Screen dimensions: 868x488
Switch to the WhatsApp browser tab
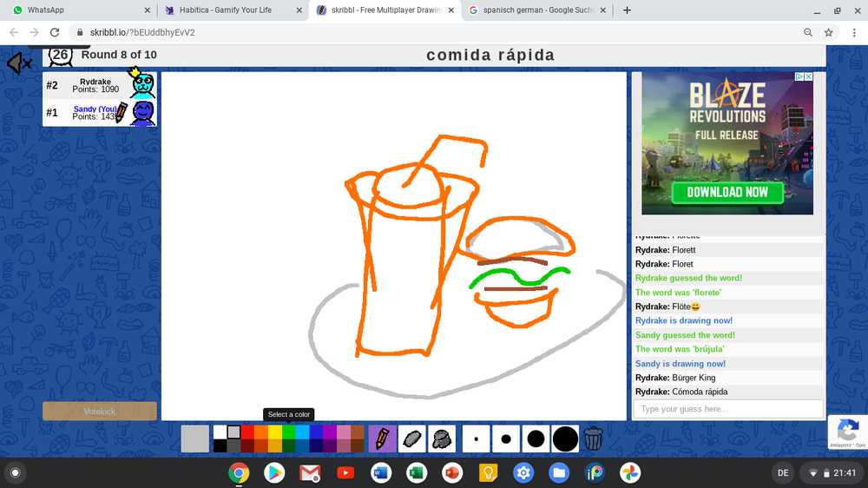click(78, 10)
